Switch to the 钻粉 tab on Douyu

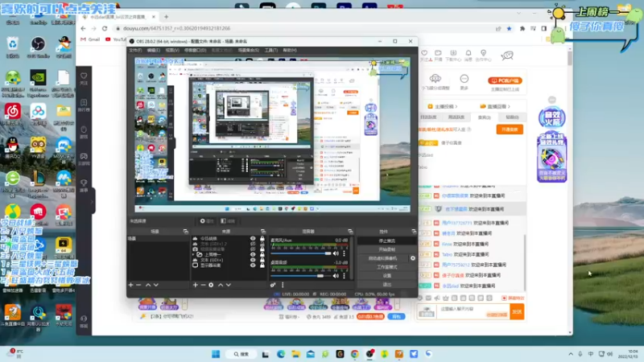[x=512, y=117]
